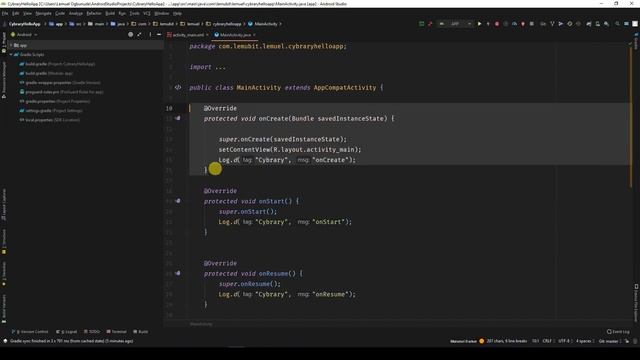Click the Expand All icon in project panel
Viewport: 640px width, 360px height.
(140, 35)
